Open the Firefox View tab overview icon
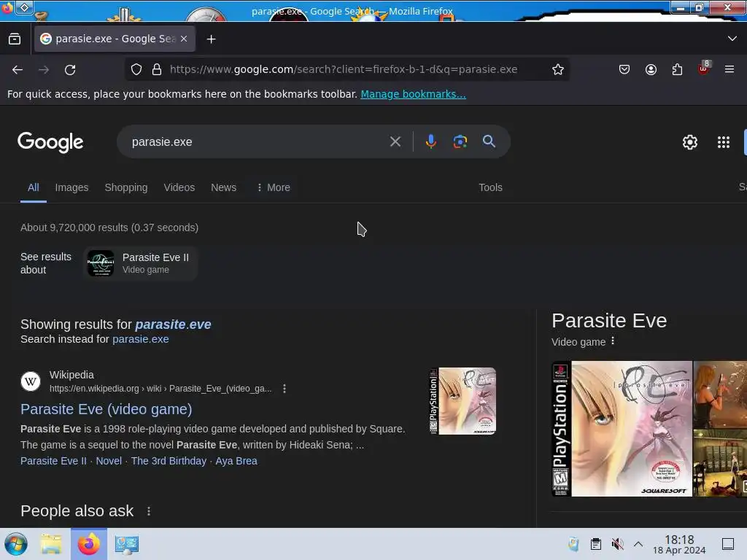 (15, 39)
